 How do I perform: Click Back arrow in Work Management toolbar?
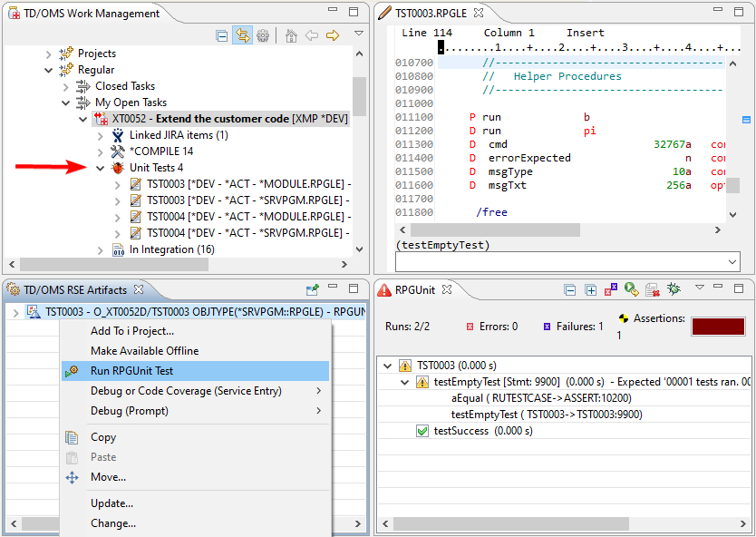click(x=312, y=35)
